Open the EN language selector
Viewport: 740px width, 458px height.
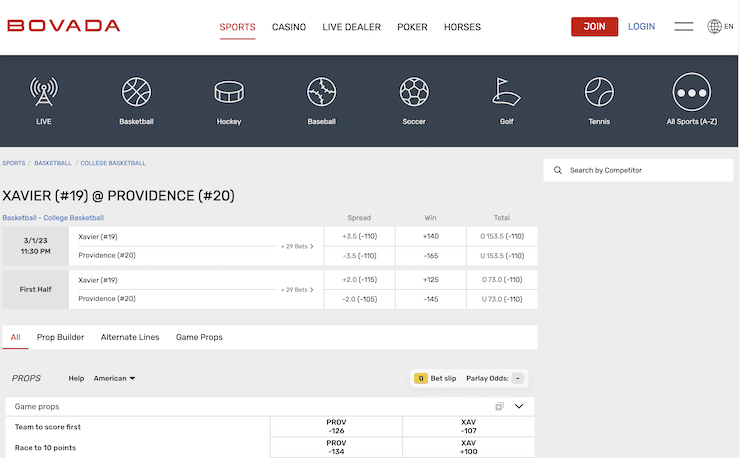pos(720,27)
